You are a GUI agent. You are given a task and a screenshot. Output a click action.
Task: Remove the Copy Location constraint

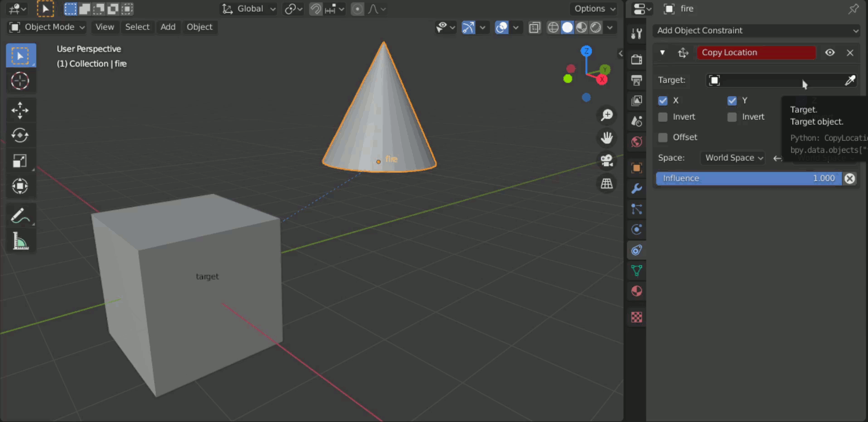[850, 53]
